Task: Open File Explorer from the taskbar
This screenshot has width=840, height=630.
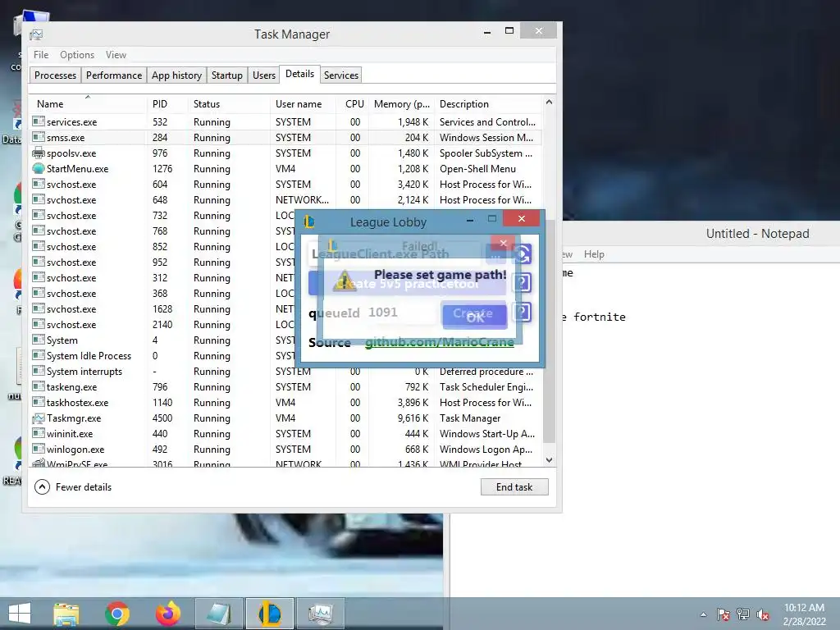Action: pyautogui.click(x=66, y=614)
